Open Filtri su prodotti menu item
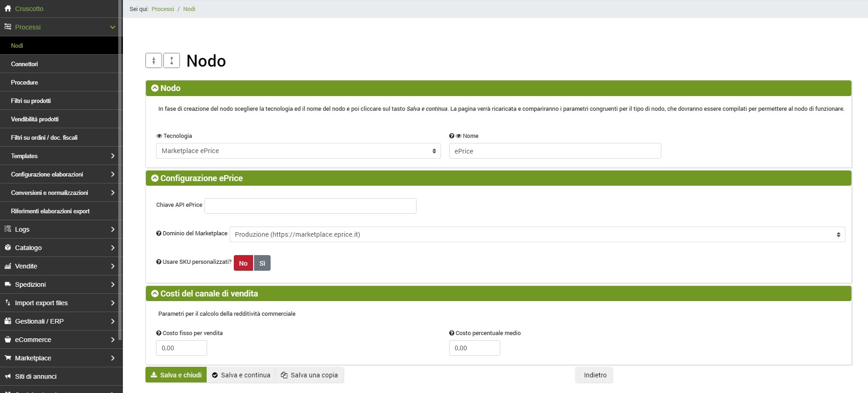 tap(31, 101)
